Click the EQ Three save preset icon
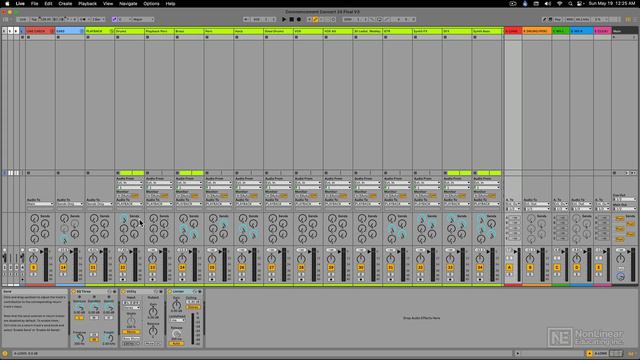 tap(114, 291)
